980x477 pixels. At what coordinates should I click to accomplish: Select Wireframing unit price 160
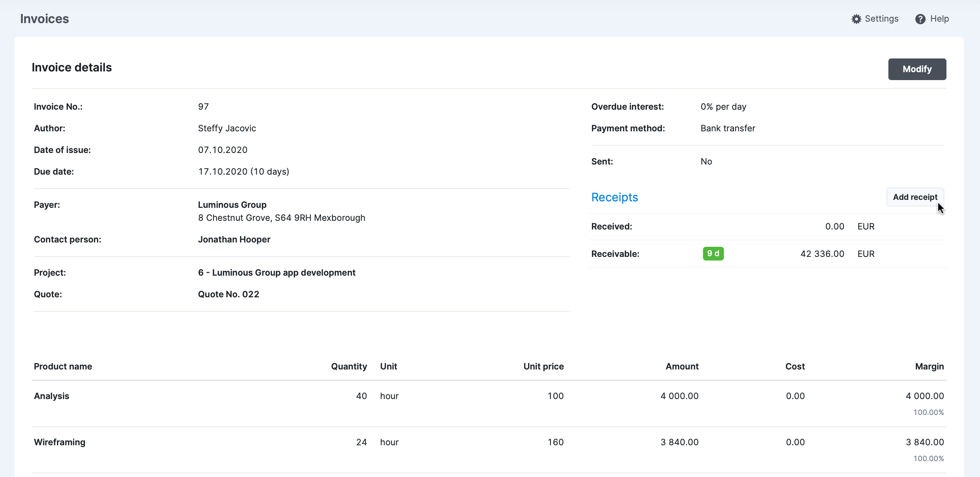[555, 442]
